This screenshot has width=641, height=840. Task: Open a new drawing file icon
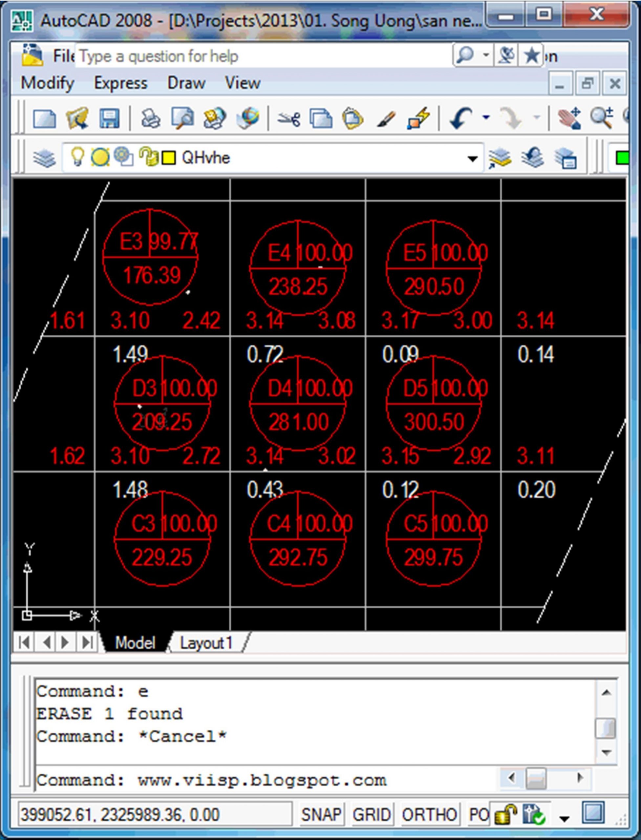pos(44,119)
